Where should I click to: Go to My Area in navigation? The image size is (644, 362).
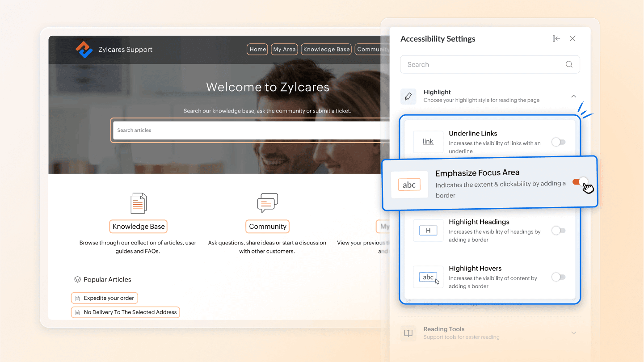[284, 50]
